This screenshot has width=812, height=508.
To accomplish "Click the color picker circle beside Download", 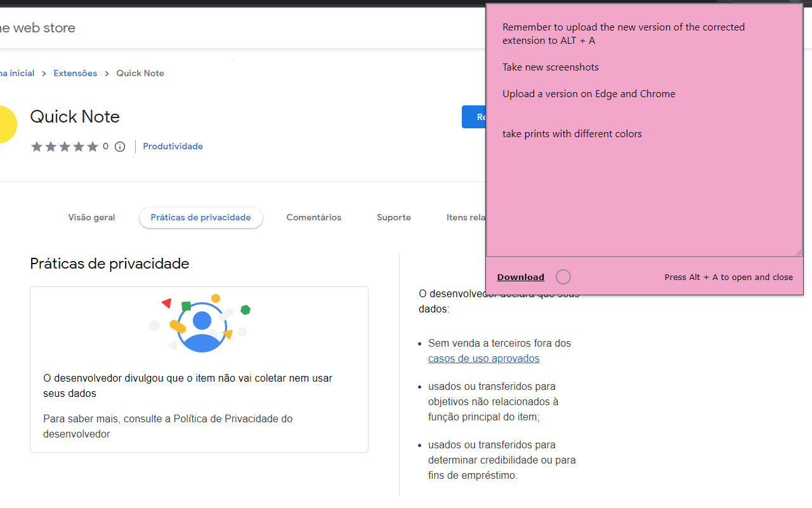I will [x=563, y=277].
